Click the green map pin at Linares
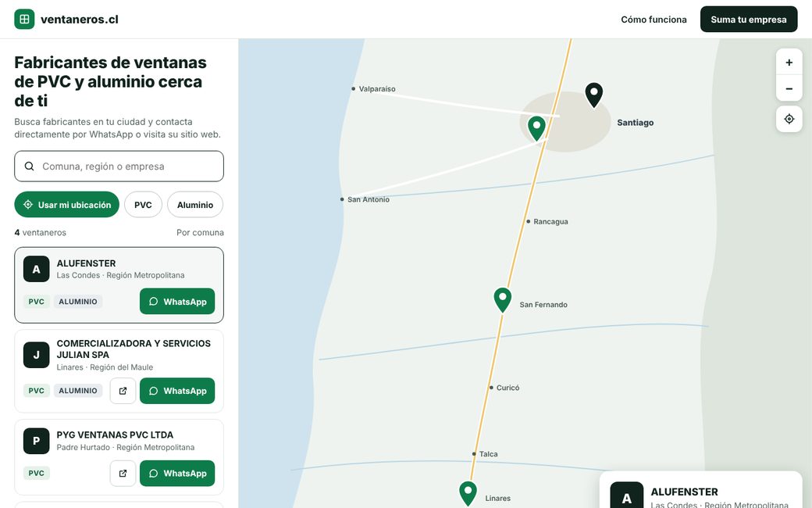Screen dimensions: 812x508 point(468,493)
